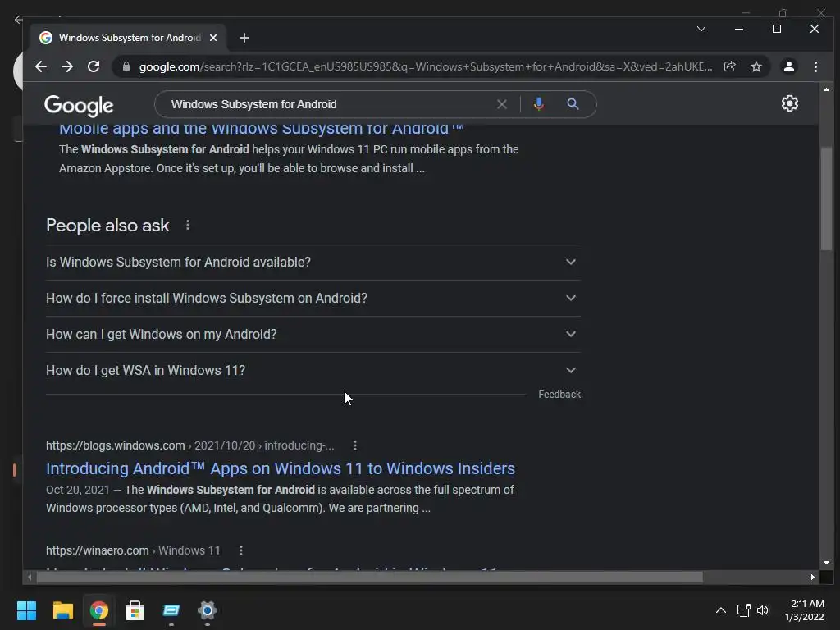Open options menu for blogs.windows.com result
Image resolution: width=840 pixels, height=630 pixels.
(355, 445)
